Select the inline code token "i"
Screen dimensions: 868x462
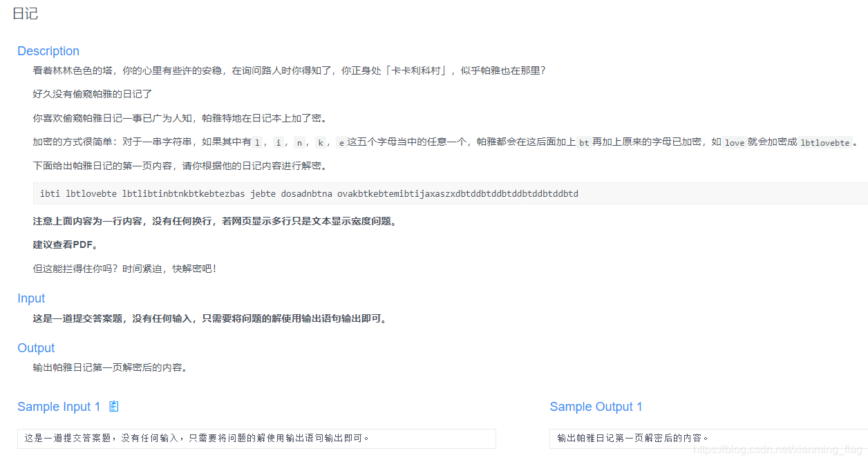coord(279,142)
